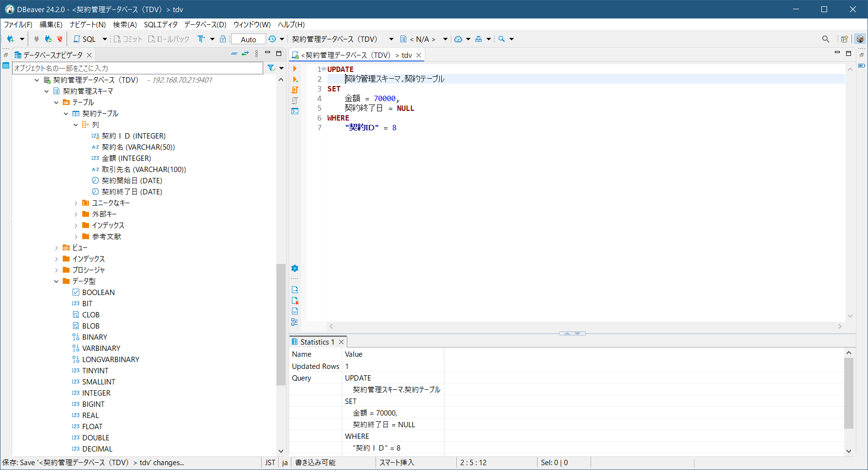Click the dashboard gauge icon
This screenshot has height=470, width=868.
pyautogui.click(x=458, y=39)
